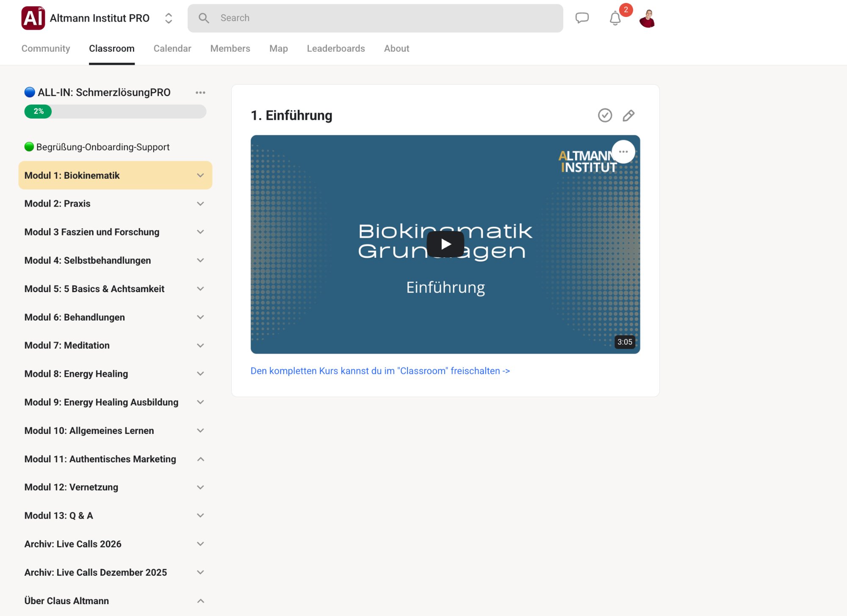Open the video's three-dot options menu
The width and height of the screenshot is (847, 616).
click(623, 152)
